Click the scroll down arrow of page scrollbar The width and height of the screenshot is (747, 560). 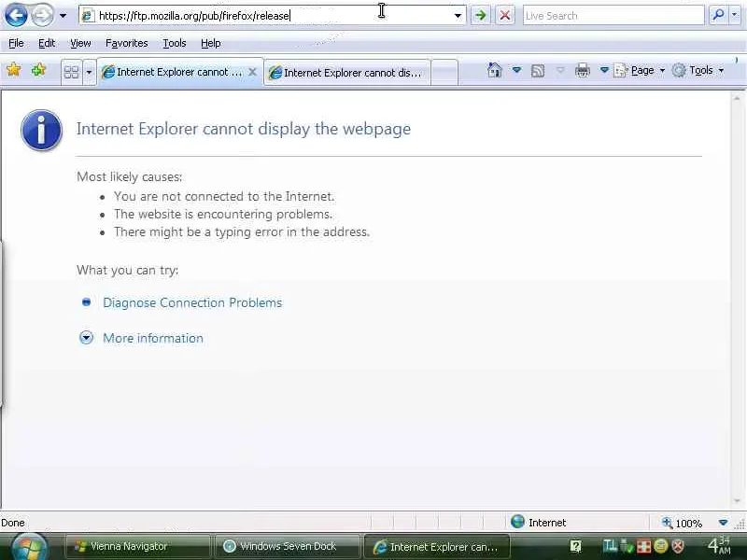[x=737, y=501]
